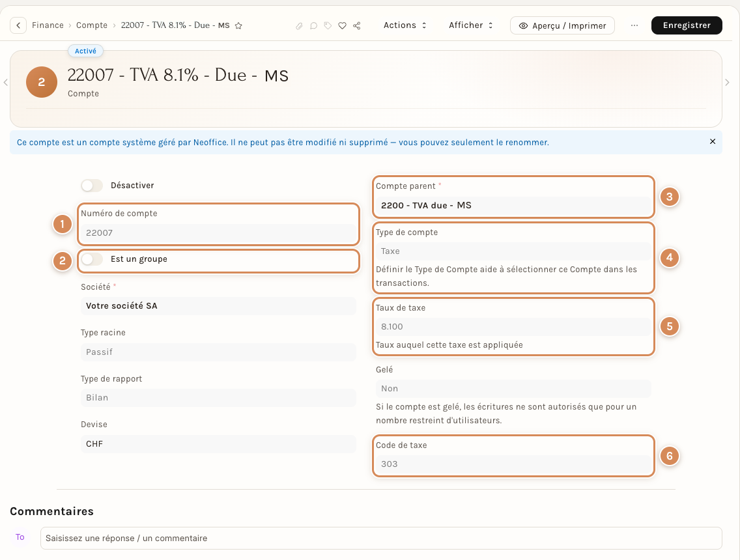Click the orange account avatar circle
The image size is (740, 560).
click(x=42, y=82)
